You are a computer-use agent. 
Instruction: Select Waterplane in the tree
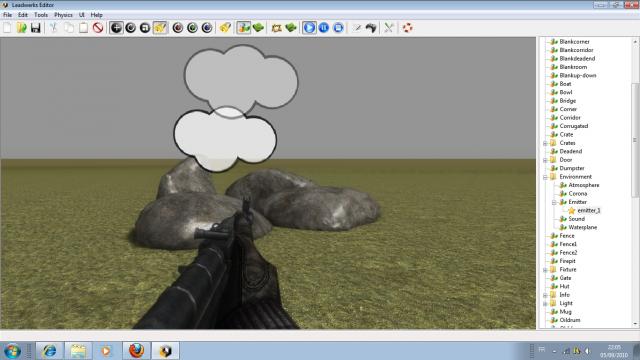coord(582,227)
